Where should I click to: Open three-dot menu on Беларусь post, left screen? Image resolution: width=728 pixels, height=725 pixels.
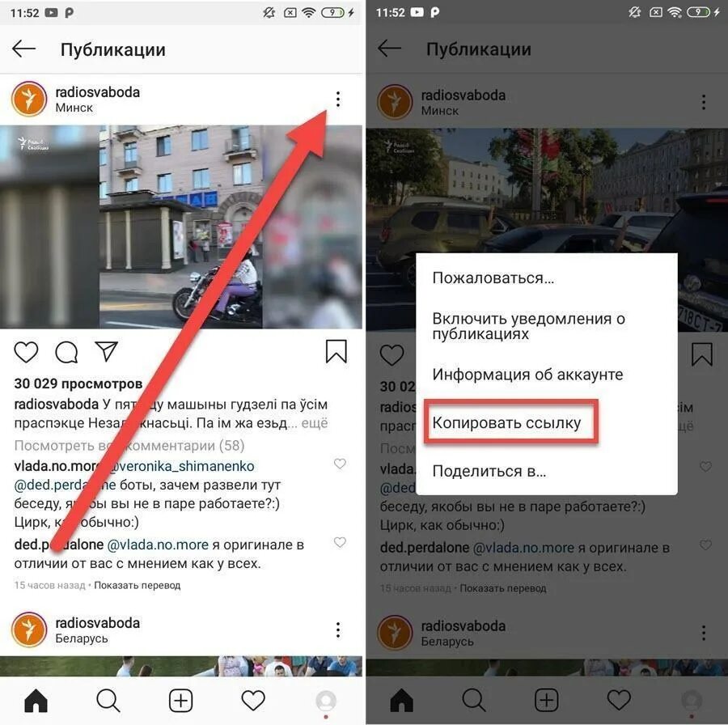[338, 630]
